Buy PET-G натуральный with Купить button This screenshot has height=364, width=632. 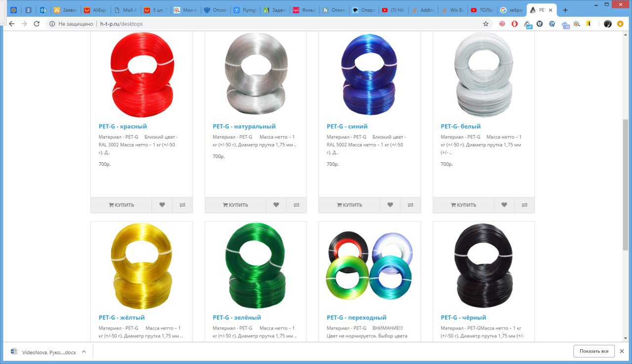point(236,205)
